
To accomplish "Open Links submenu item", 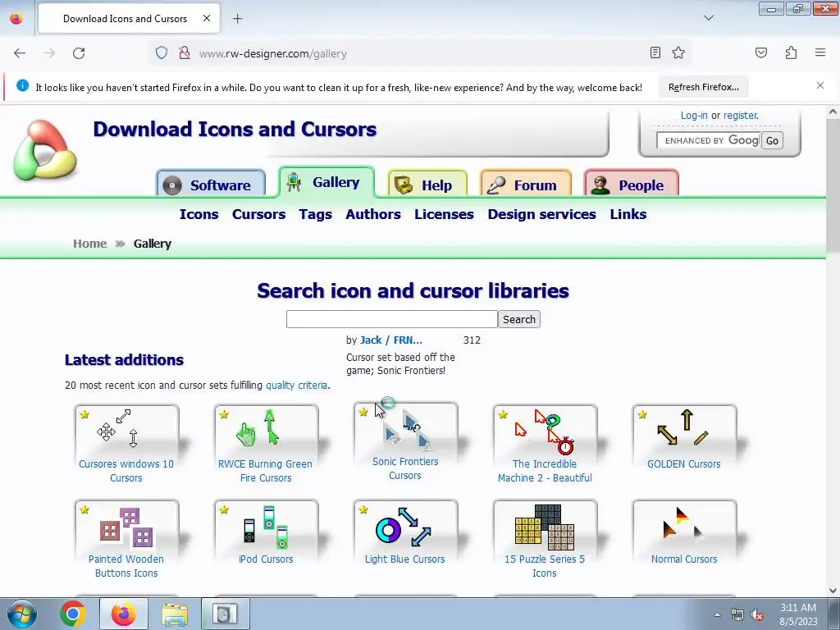I will (628, 214).
